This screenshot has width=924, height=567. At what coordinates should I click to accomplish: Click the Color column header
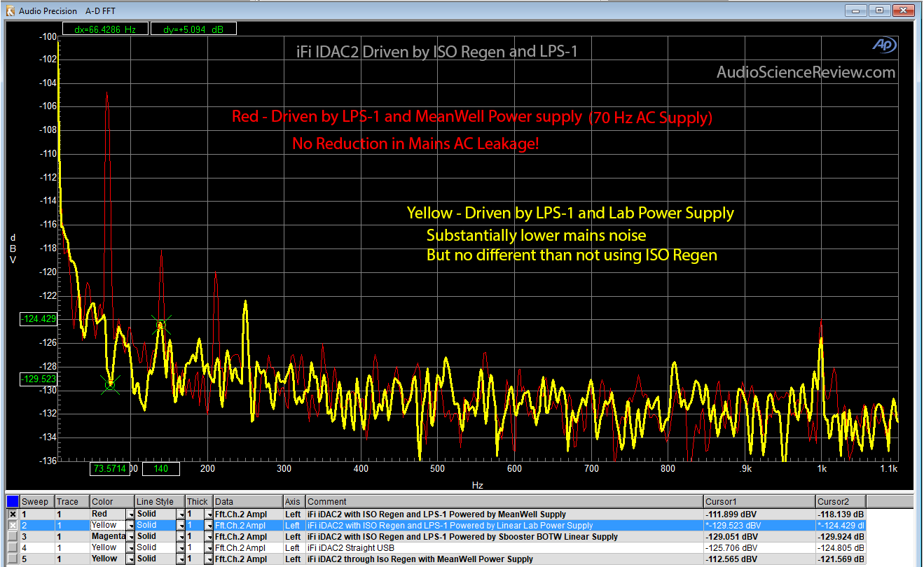[112, 502]
